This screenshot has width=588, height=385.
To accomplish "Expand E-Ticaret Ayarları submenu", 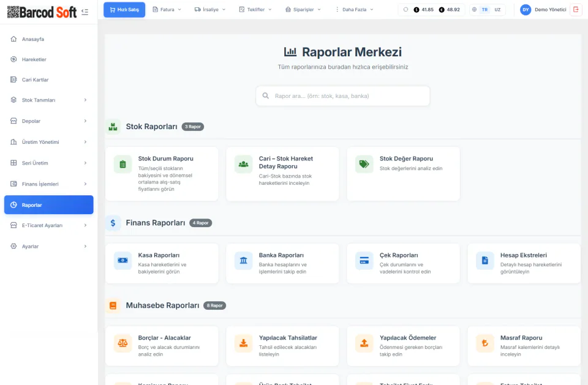I will pos(49,225).
